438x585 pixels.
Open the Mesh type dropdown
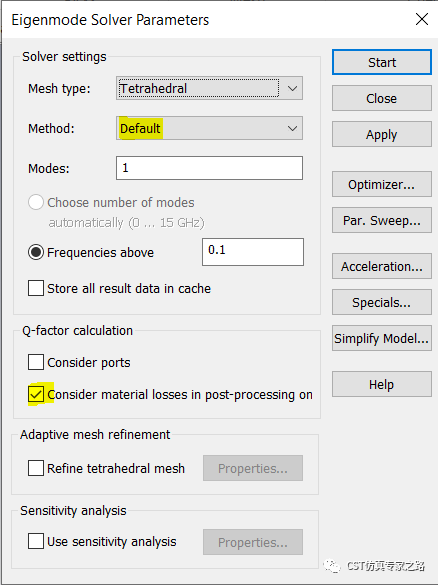(209, 88)
